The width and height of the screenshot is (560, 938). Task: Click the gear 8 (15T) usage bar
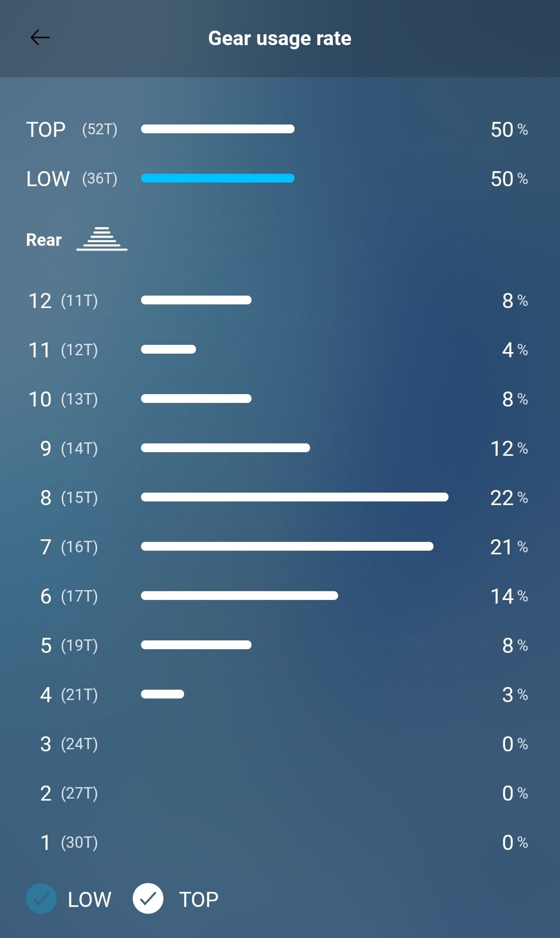pyautogui.click(x=295, y=497)
